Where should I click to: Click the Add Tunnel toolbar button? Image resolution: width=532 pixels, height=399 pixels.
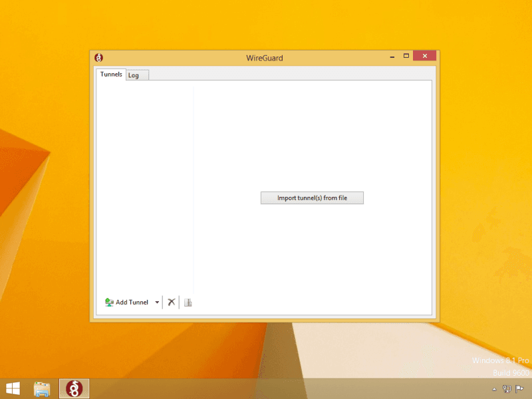pyautogui.click(x=127, y=303)
